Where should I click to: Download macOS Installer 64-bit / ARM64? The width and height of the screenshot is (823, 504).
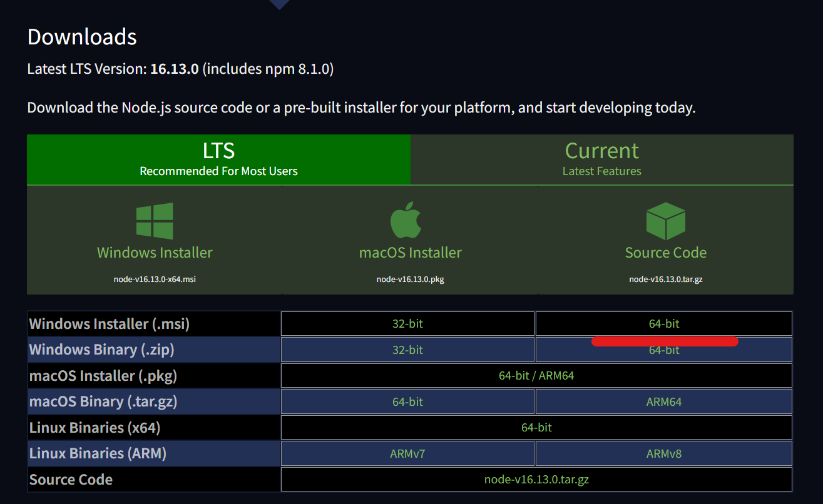536,376
